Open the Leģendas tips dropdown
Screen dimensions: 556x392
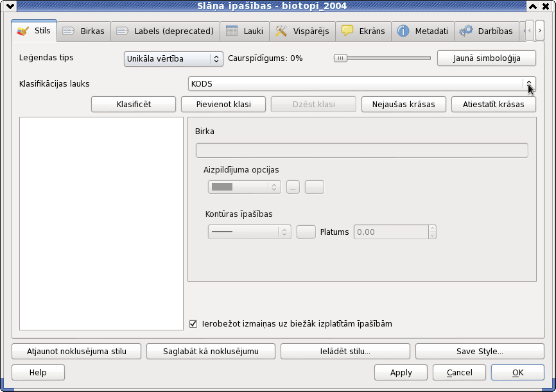pos(173,59)
